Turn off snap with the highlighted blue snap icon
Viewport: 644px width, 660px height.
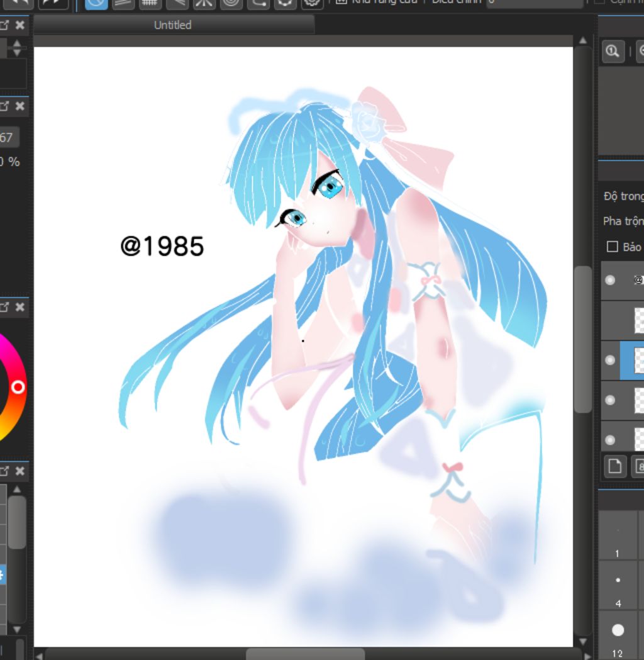click(96, 4)
